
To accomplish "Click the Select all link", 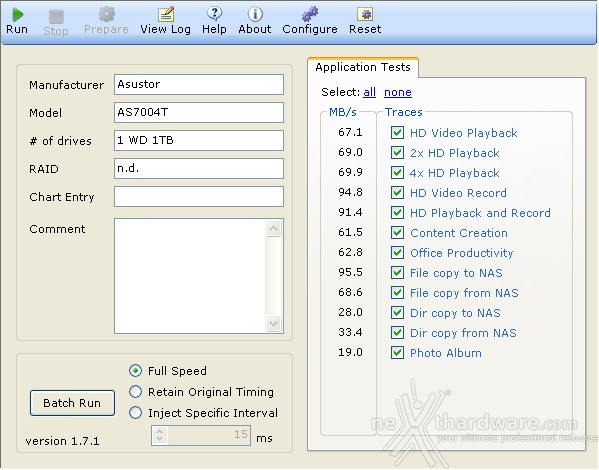I will 369,92.
